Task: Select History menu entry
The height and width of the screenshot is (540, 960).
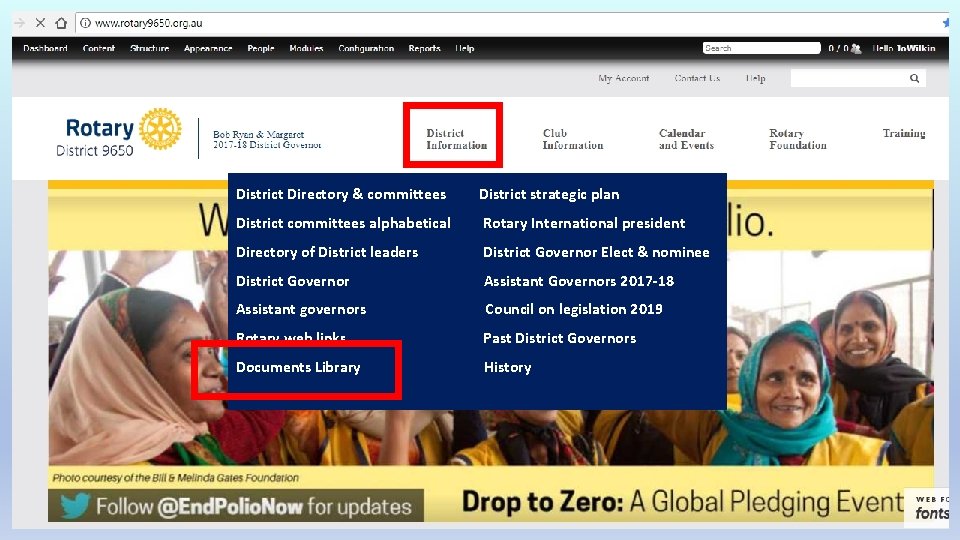Action: pyautogui.click(x=508, y=367)
